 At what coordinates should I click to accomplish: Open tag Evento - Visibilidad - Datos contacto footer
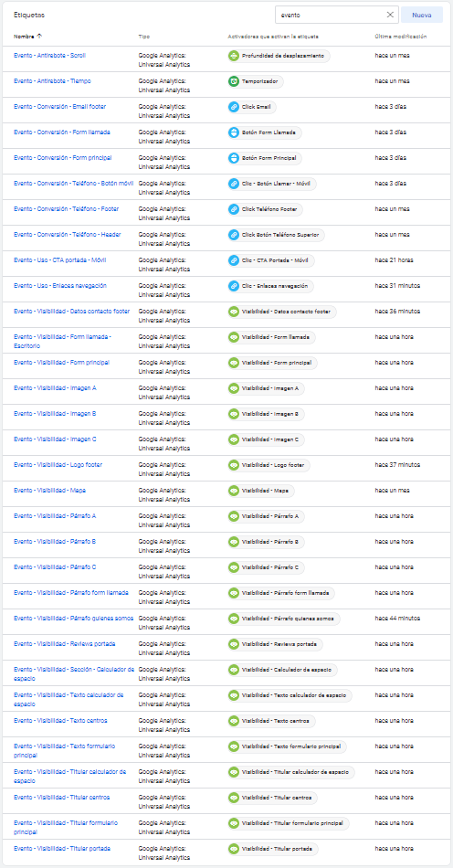coord(72,311)
